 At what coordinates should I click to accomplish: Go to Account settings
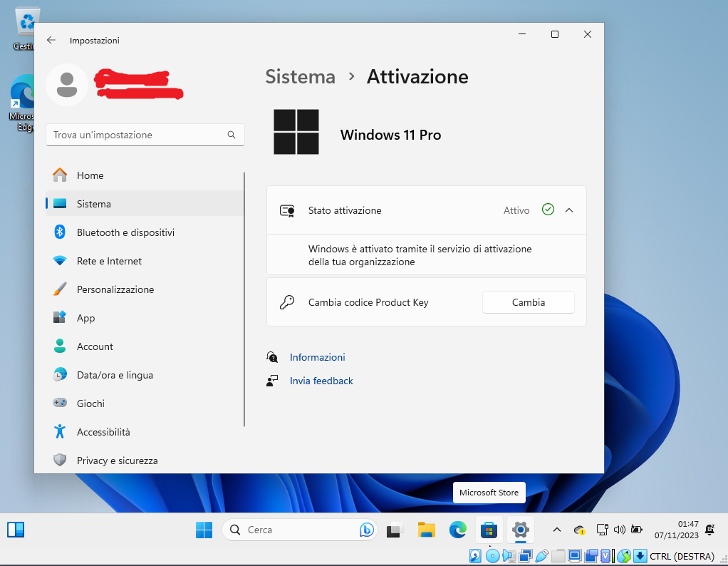145,346
